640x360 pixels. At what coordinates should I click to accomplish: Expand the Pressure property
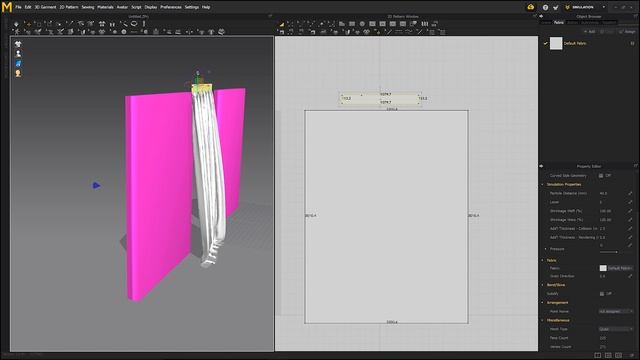coord(546,249)
